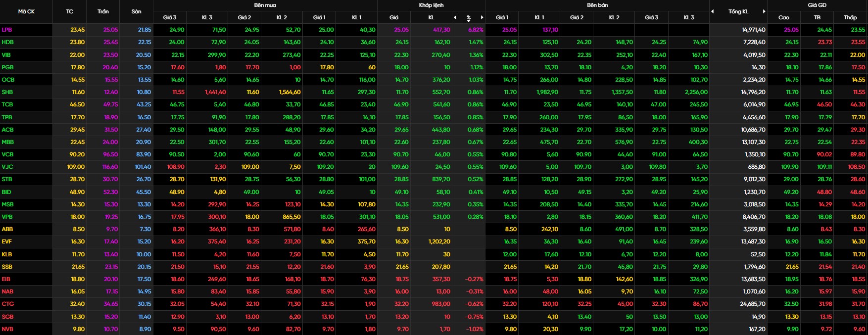Click TCB total volume 6,014,90
The width and height of the screenshot is (868, 335).
754,104
